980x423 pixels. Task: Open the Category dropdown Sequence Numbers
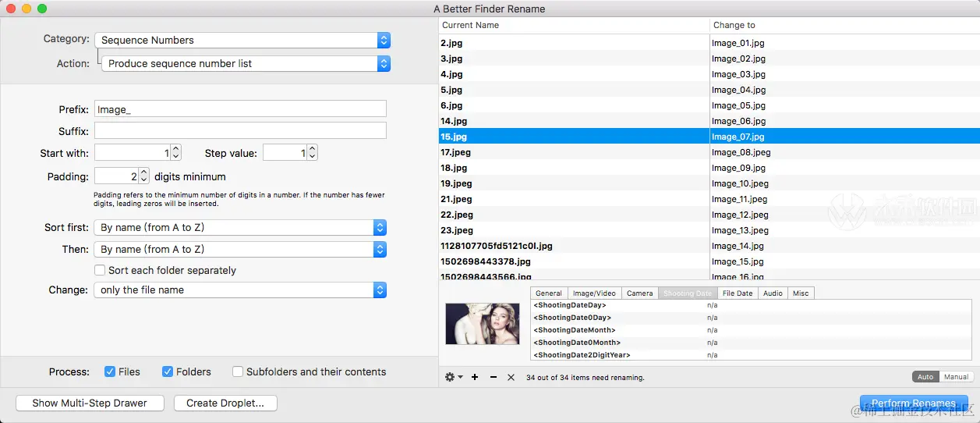tap(242, 40)
